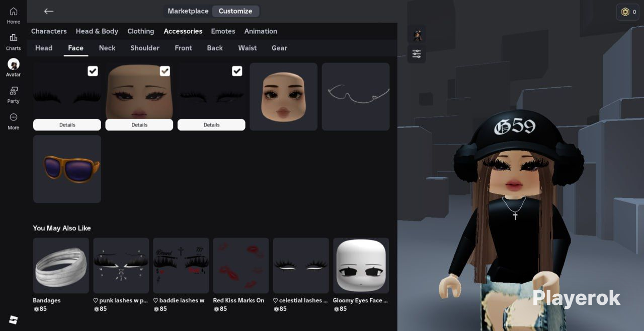Viewport: 644px width, 331px height.
Task: Uncheck the first black lashes item
Action: pos(93,71)
